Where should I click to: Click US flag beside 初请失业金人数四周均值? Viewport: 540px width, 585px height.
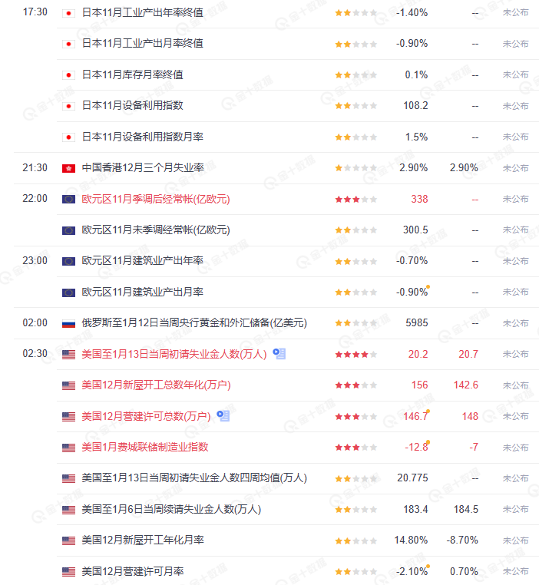coord(68,478)
